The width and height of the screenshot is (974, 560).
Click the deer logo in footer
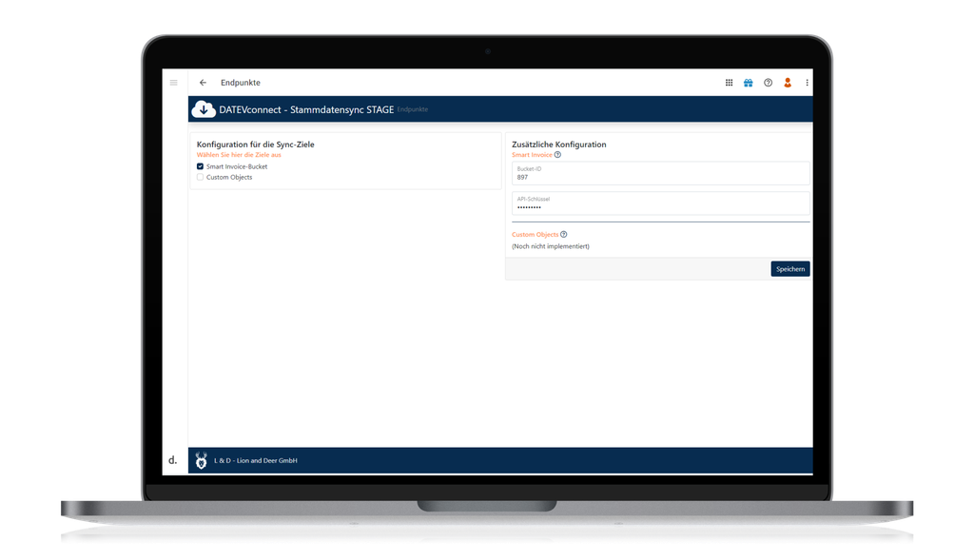coord(202,461)
